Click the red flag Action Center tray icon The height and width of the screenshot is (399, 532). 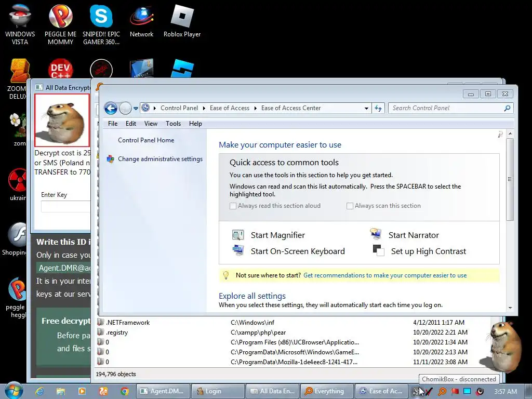coord(455,392)
